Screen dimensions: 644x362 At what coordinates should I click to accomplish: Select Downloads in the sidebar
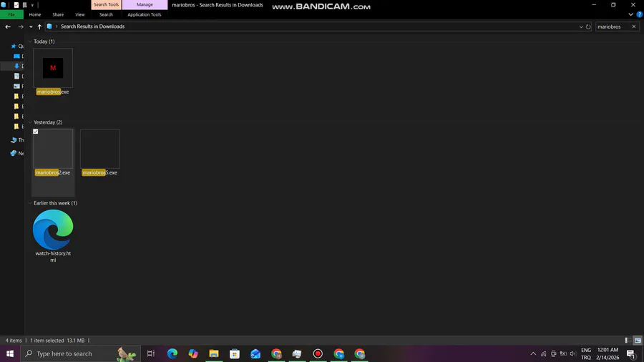[x=19, y=66]
